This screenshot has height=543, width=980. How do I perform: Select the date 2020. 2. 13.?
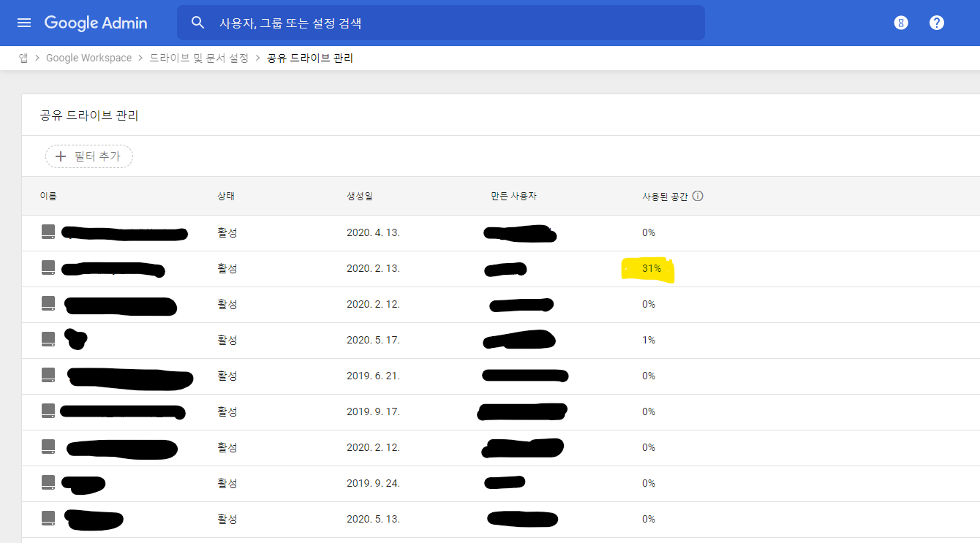pyautogui.click(x=373, y=268)
